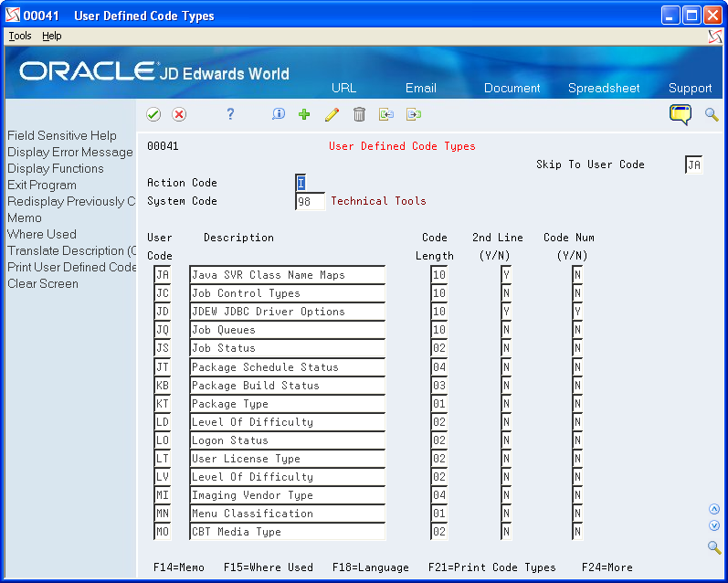The height and width of the screenshot is (583, 728).
Task: Click the Job Status description field
Action: pos(288,348)
